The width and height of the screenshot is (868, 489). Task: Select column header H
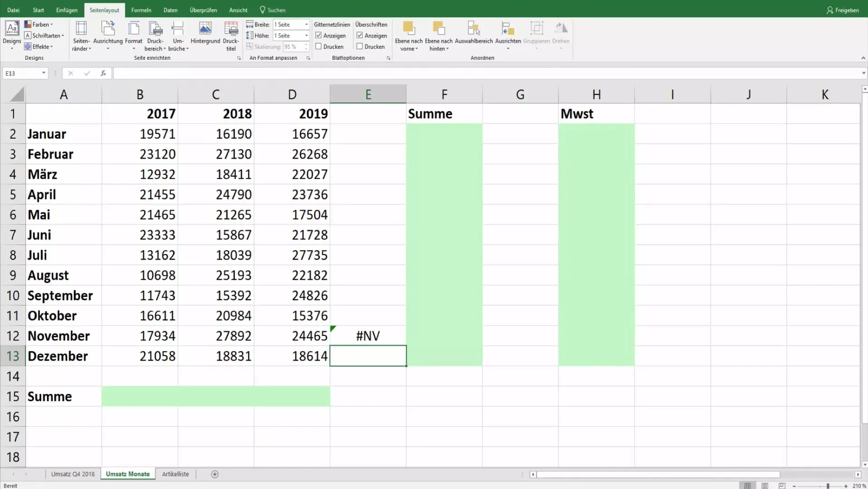(x=596, y=94)
